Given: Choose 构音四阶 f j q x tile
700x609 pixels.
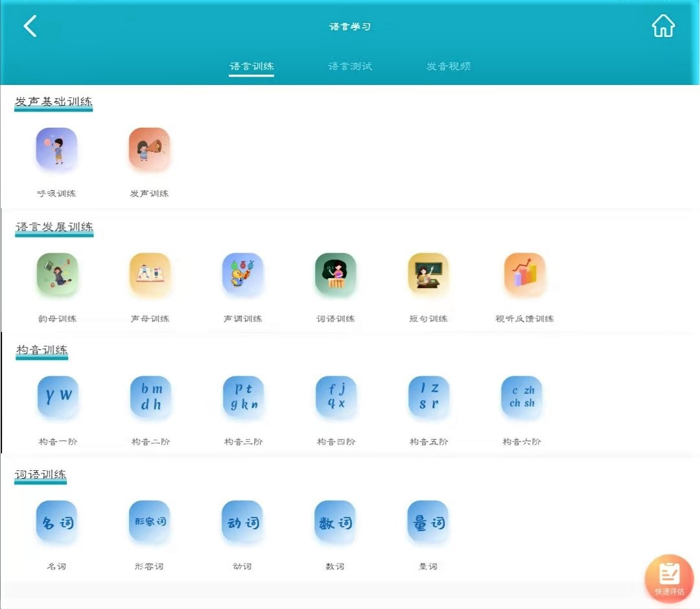Looking at the screenshot, I should (x=336, y=396).
